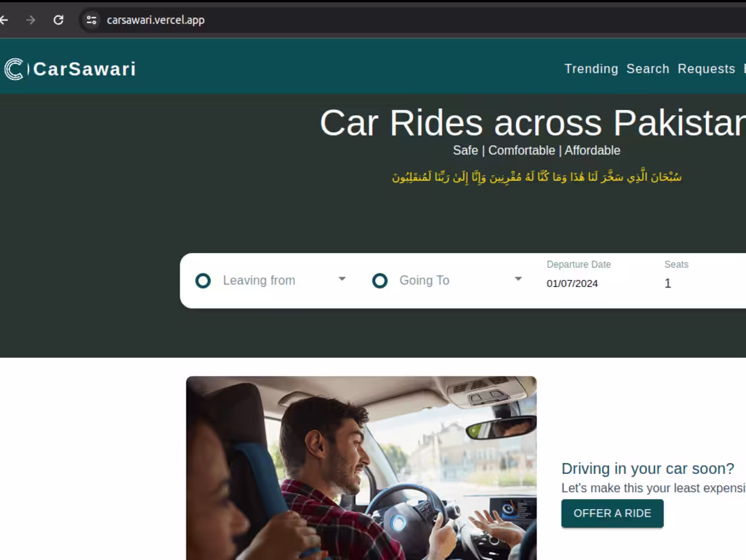This screenshot has width=746, height=560.
Task: Click the browser refresh icon
Action: pos(57,20)
